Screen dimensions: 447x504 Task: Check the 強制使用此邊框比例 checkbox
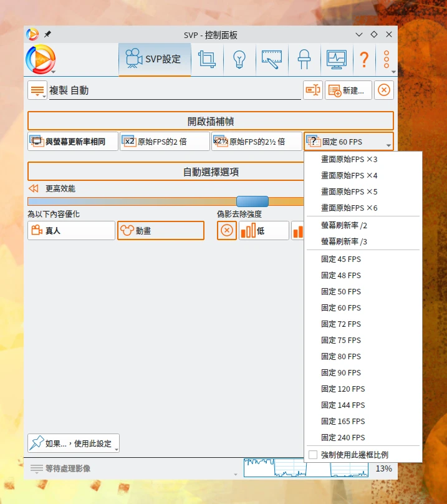click(313, 455)
